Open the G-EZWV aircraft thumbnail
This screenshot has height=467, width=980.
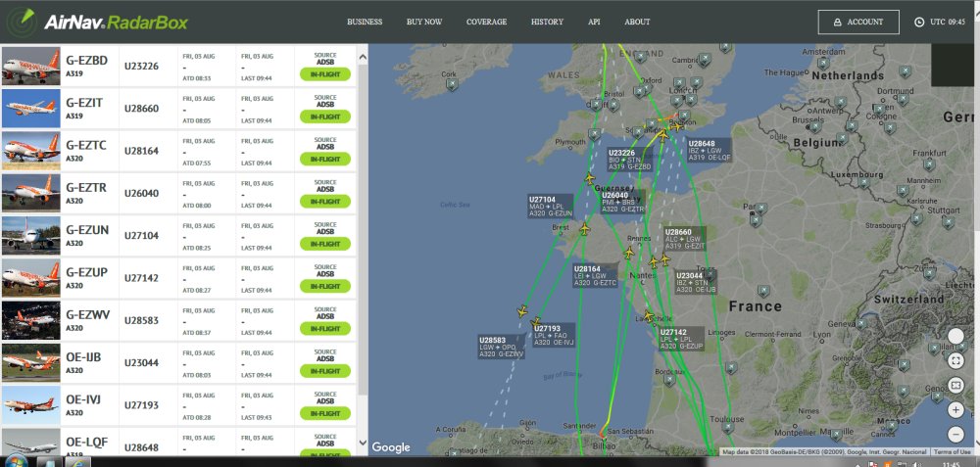(30, 320)
